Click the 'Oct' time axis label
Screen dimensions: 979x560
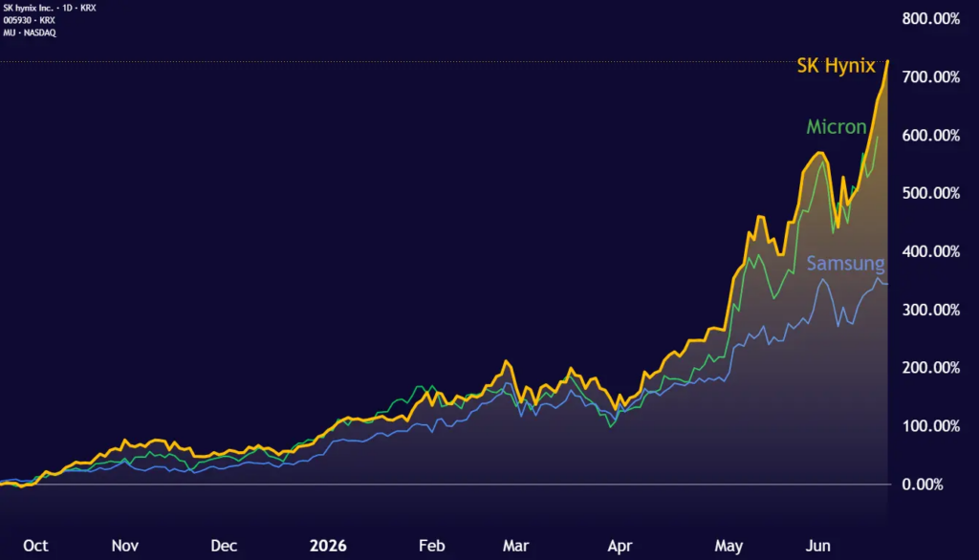tap(35, 546)
